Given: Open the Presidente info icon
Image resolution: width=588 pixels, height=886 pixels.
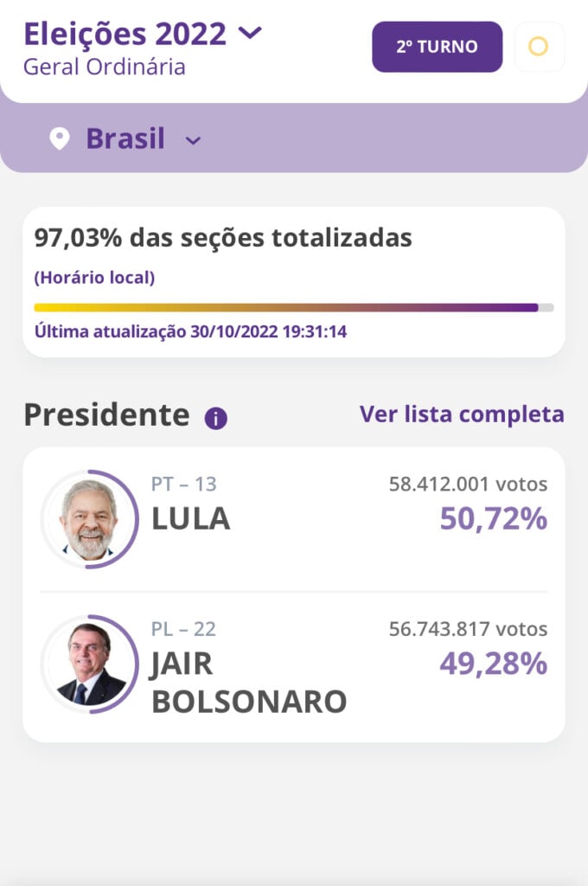Looking at the screenshot, I should point(215,419).
